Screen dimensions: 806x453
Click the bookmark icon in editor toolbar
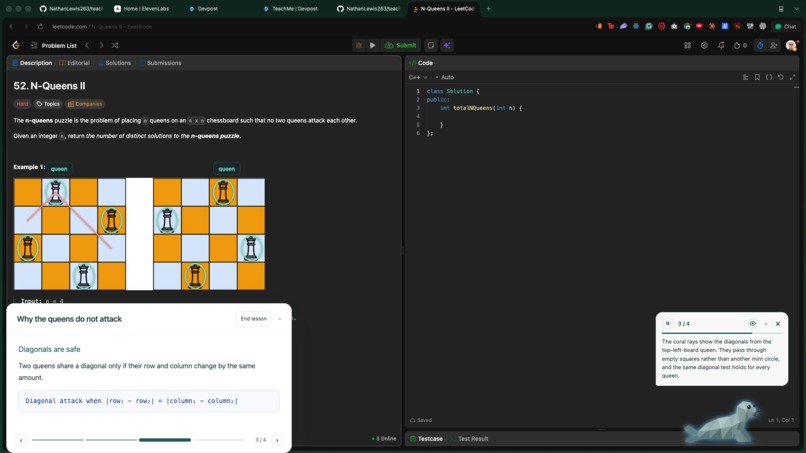tap(757, 77)
